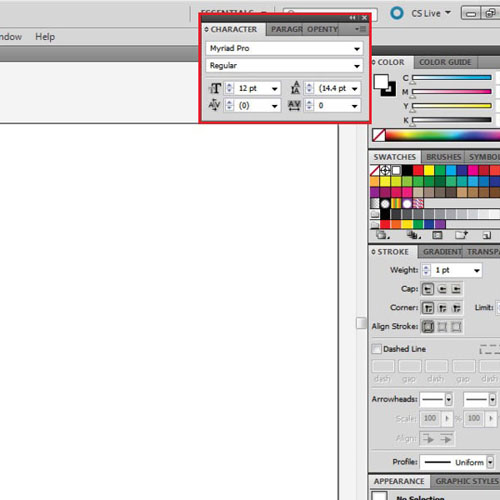Select the black swatch in Swatches top row
The height and width of the screenshot is (500, 500).
pos(407,170)
